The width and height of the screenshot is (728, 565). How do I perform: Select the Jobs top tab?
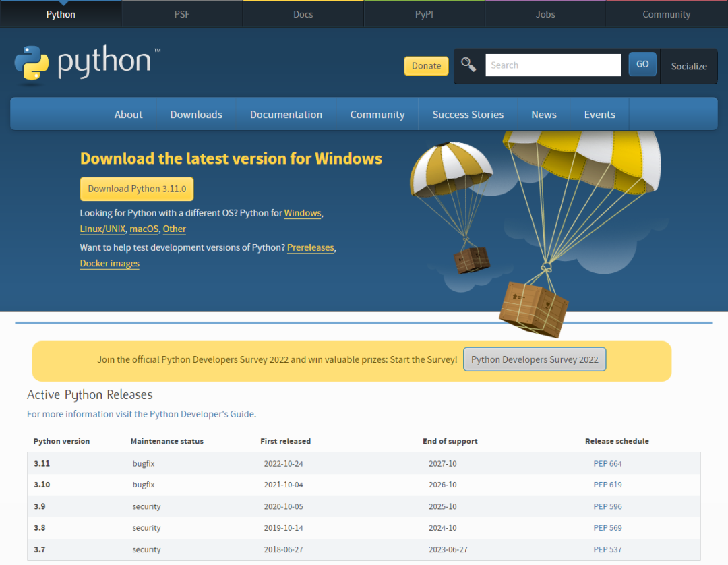pyautogui.click(x=545, y=14)
